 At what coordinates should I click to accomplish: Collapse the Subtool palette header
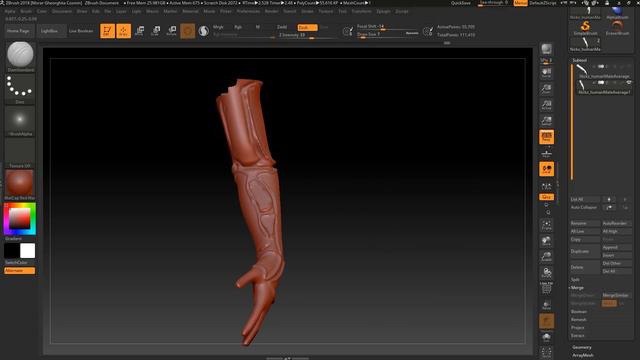[580, 60]
